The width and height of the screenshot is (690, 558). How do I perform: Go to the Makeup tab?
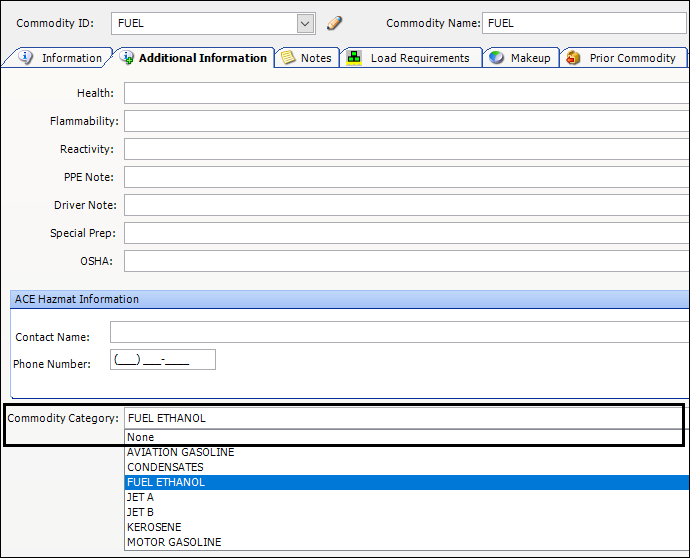(x=520, y=58)
